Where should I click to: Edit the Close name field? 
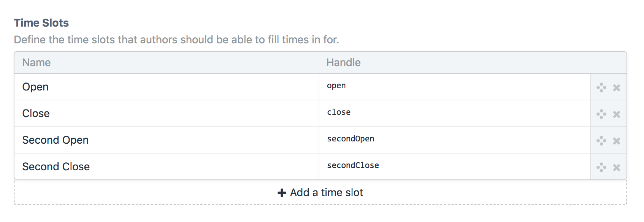[167, 114]
